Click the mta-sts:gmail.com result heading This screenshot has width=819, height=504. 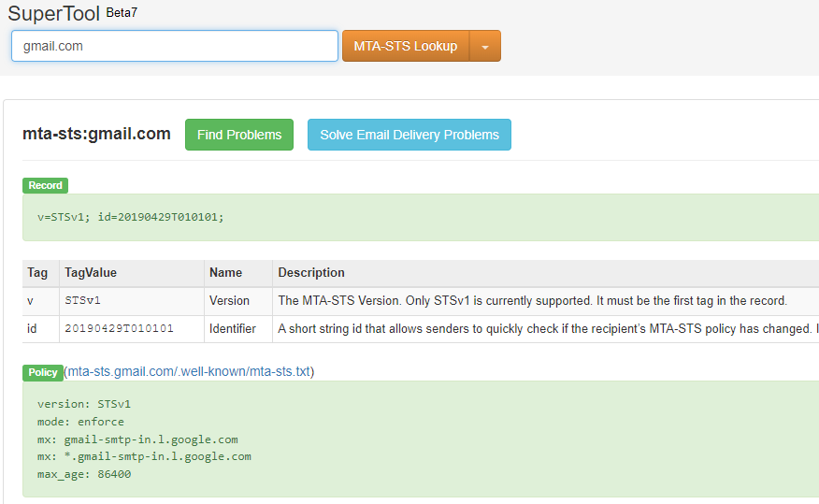pyautogui.click(x=96, y=134)
